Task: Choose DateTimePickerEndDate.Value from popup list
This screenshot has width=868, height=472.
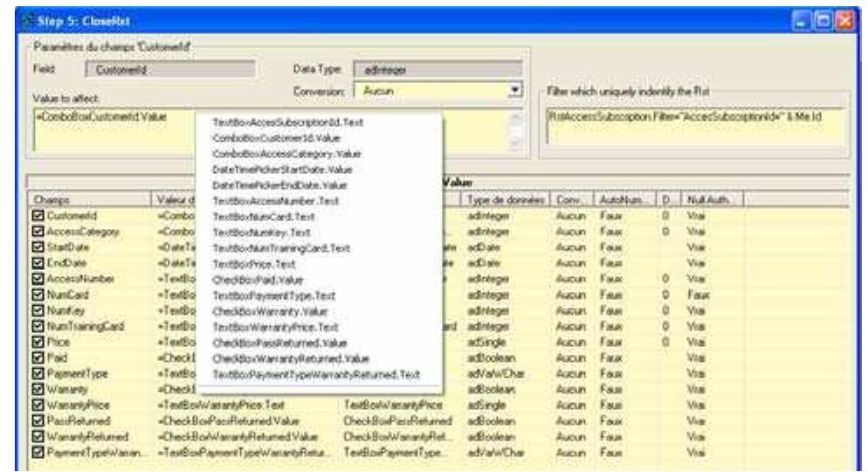Action: pos(279,185)
